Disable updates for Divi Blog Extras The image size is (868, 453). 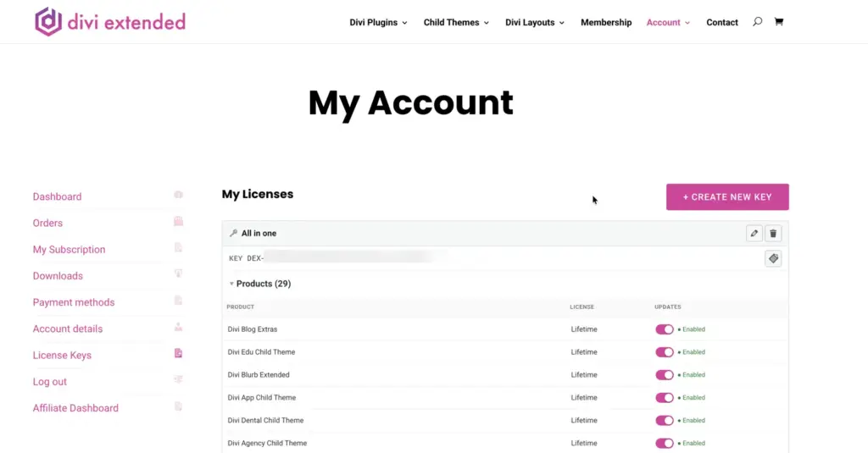tap(665, 329)
